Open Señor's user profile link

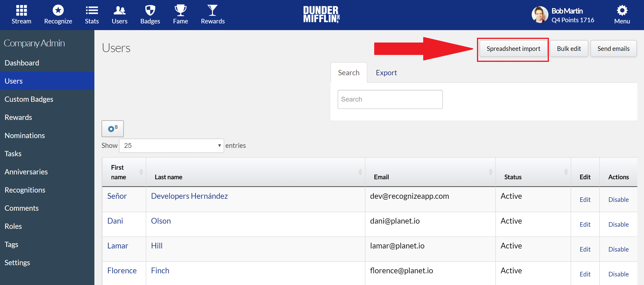pos(117,196)
